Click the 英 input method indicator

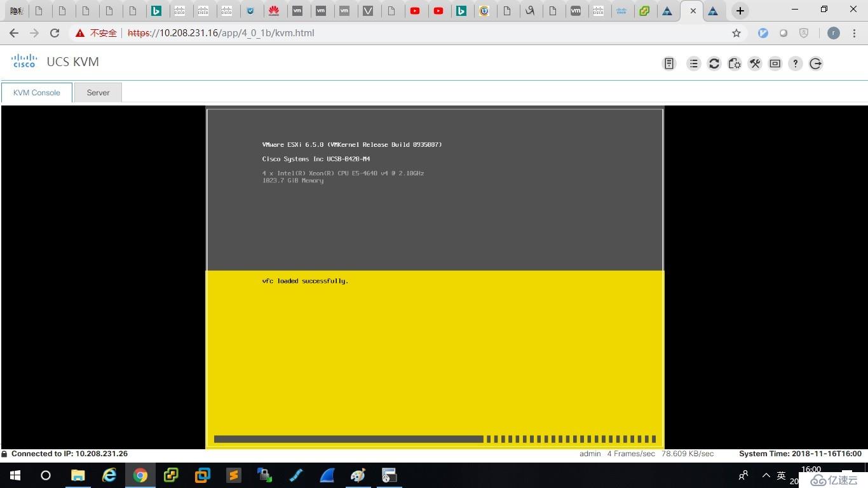tap(782, 475)
